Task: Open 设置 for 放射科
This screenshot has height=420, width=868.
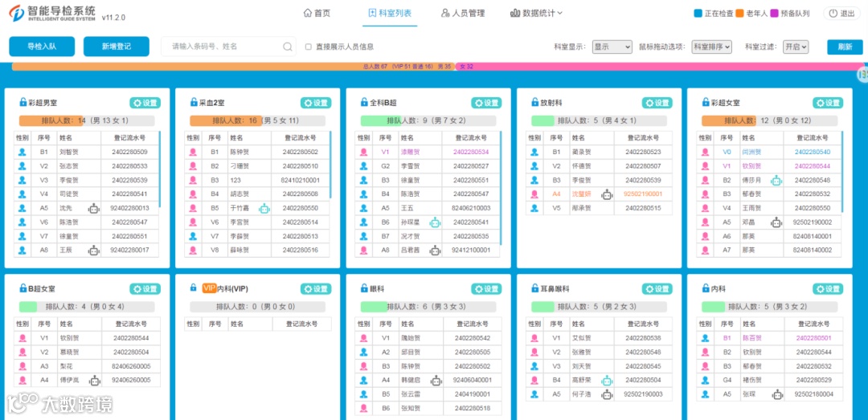Action: [x=657, y=103]
